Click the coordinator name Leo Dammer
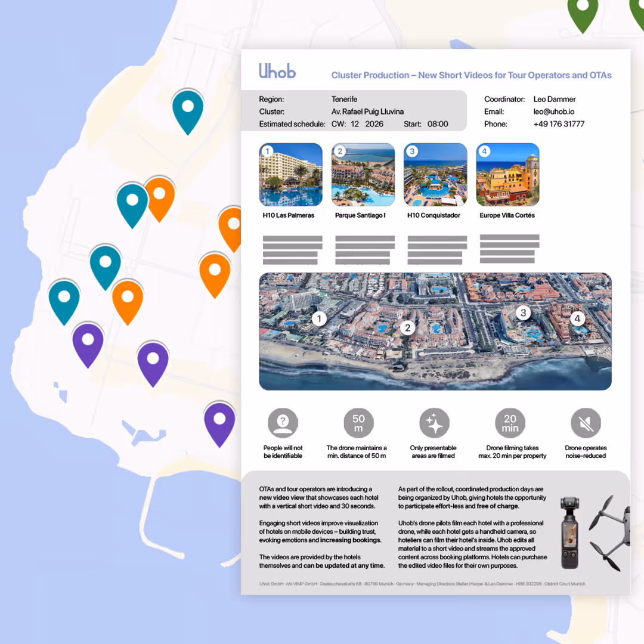The height and width of the screenshot is (644, 644). coord(555,100)
